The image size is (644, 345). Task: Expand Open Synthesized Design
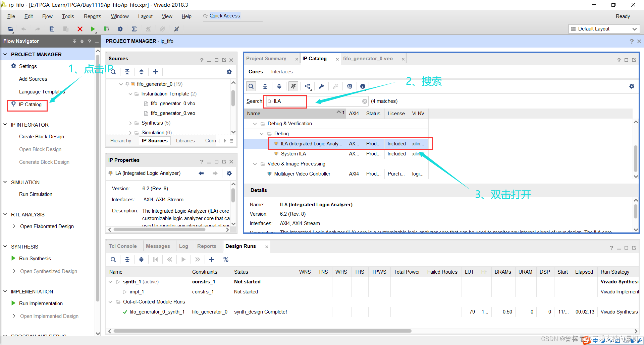[x=14, y=271]
